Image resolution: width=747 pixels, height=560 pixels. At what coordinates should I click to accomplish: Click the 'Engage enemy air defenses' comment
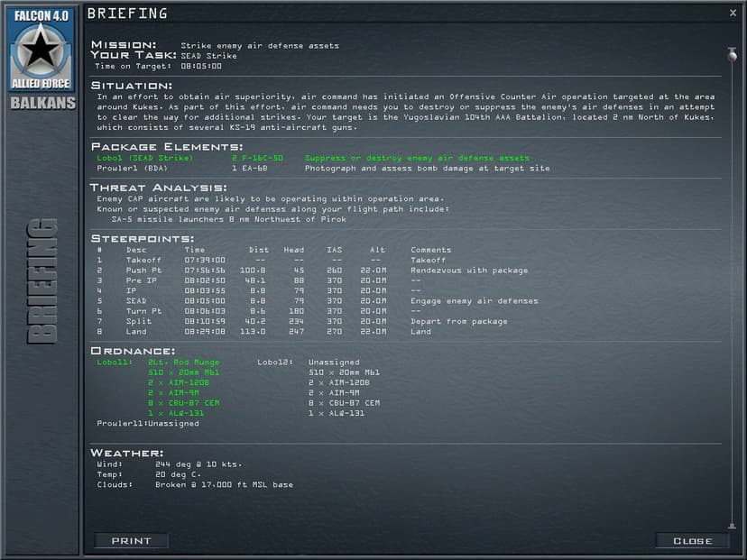tap(474, 301)
